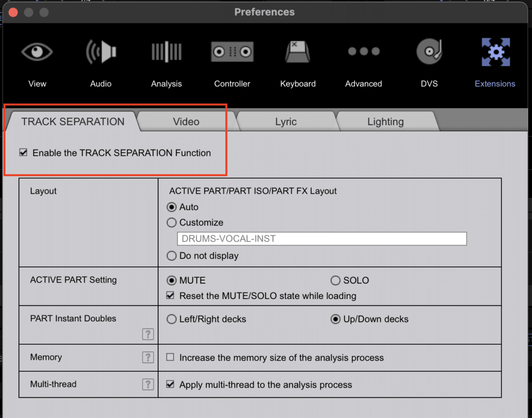
Task: Open DVS turntable preferences
Action: (429, 52)
